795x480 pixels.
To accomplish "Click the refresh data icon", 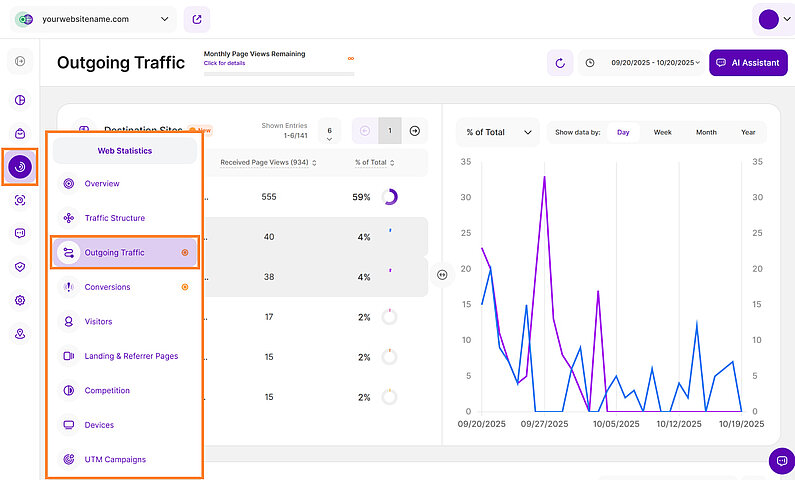I will tap(560, 63).
